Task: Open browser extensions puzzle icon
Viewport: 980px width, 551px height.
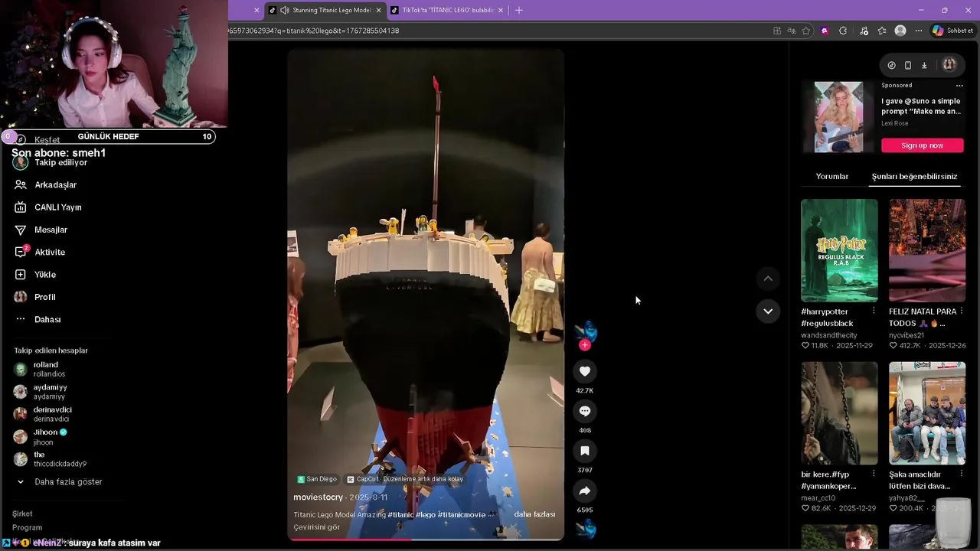Action: click(x=843, y=31)
